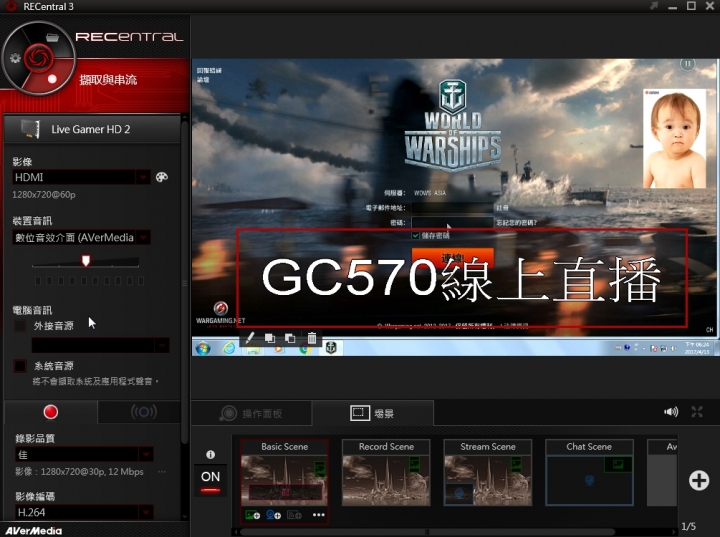
Task: Expand the H.264 video codec dropdown
Action: click(146, 512)
